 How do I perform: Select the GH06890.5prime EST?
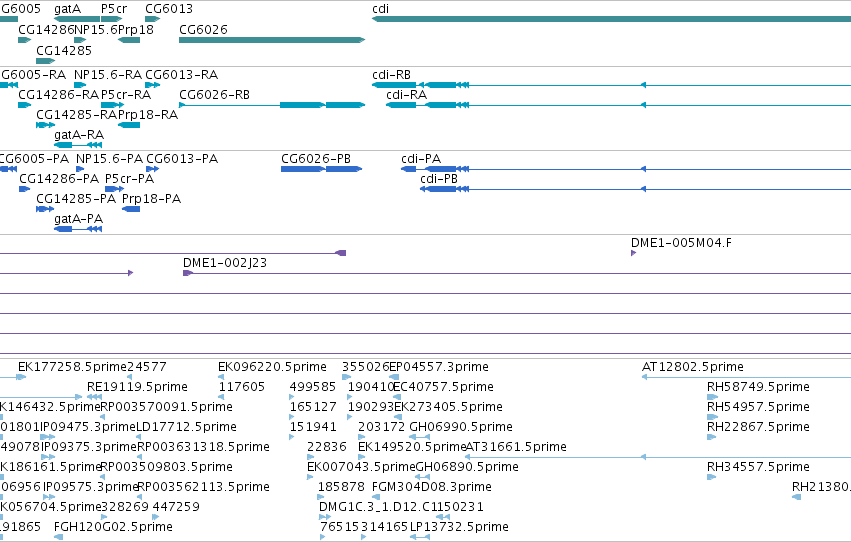click(422, 477)
